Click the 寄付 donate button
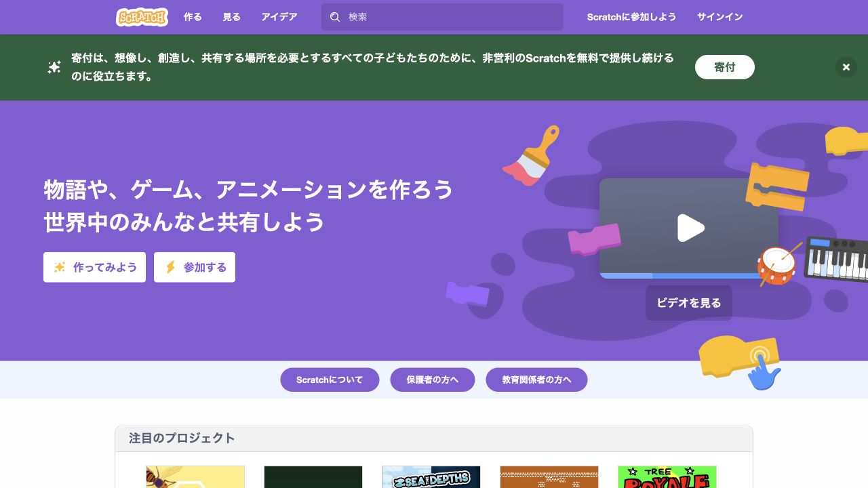 tap(724, 67)
